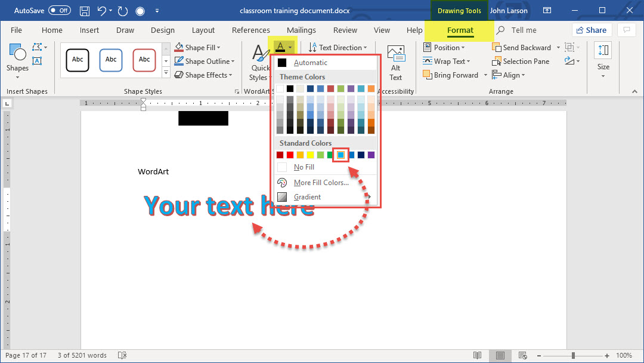Click the Quick Styles WordArt icon
The width and height of the screenshot is (644, 363).
point(260,63)
